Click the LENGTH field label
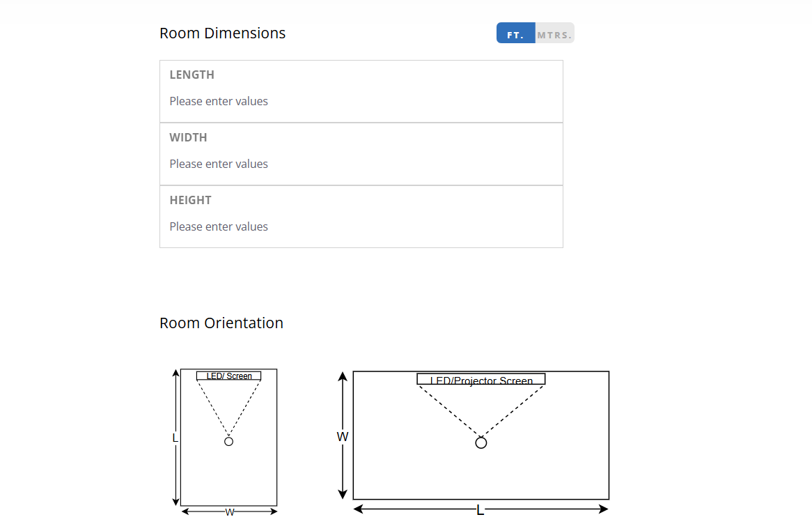This screenshot has width=812, height=524. pyautogui.click(x=192, y=75)
